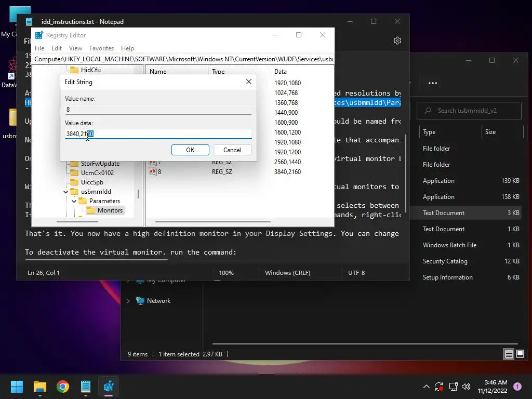Click the Search usbmmidd_v2 box in Explorer
This screenshot has height=399, width=532.
[469, 111]
